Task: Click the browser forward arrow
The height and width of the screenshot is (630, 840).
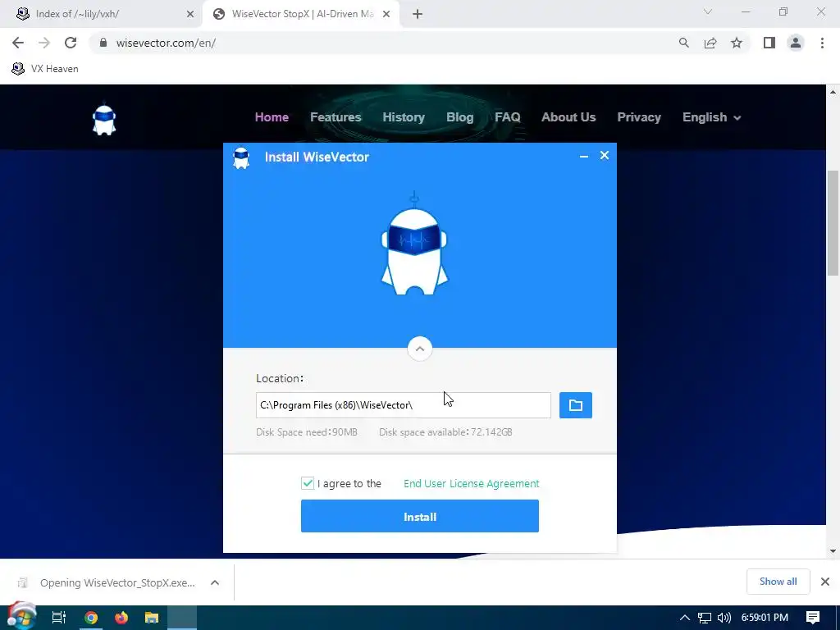Action: (44, 43)
